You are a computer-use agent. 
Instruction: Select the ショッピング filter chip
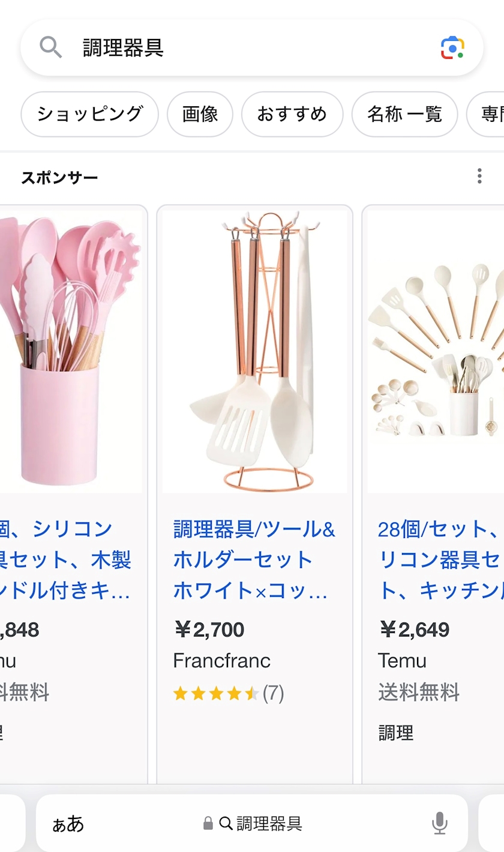(x=90, y=114)
